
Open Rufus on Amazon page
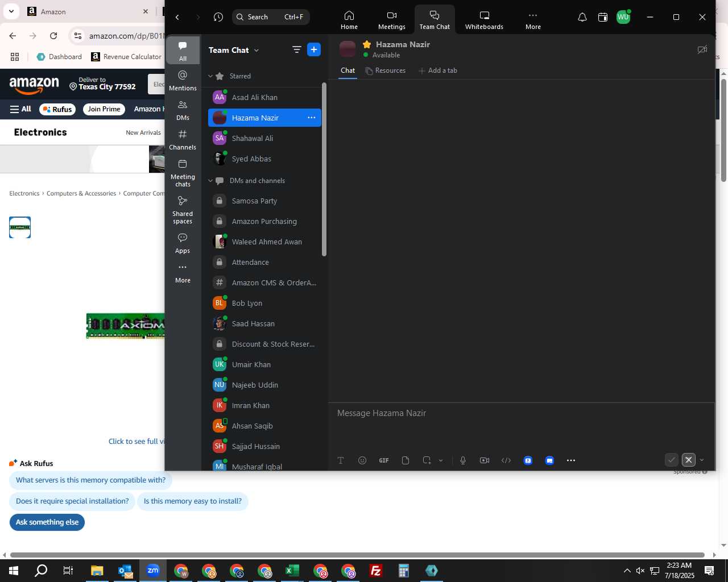click(57, 109)
